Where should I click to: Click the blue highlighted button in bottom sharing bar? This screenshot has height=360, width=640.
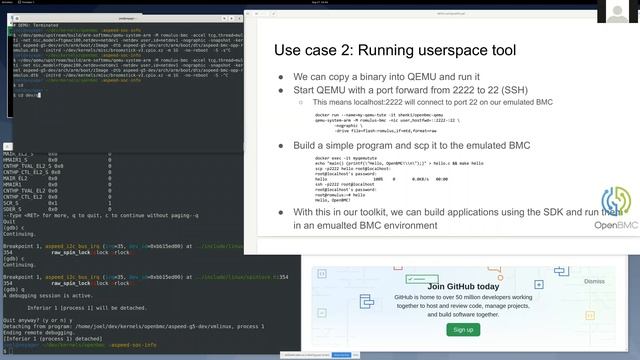[x=341, y=355]
